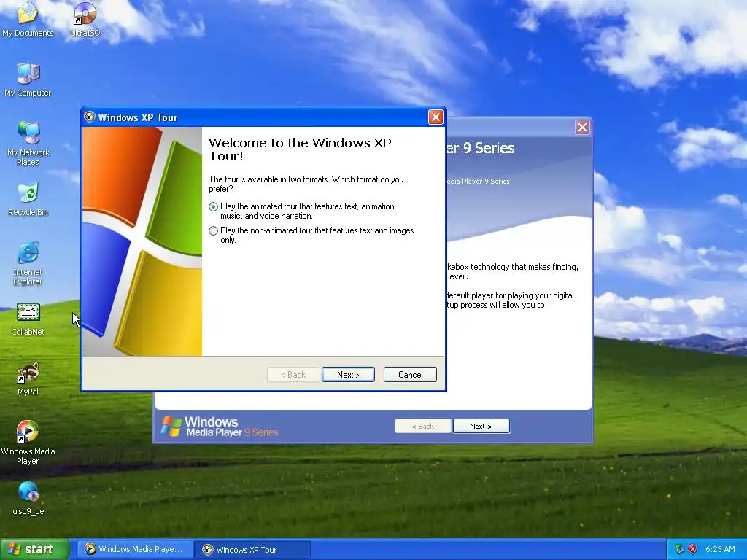Close the Windows Media Player setup window

pyautogui.click(x=582, y=127)
